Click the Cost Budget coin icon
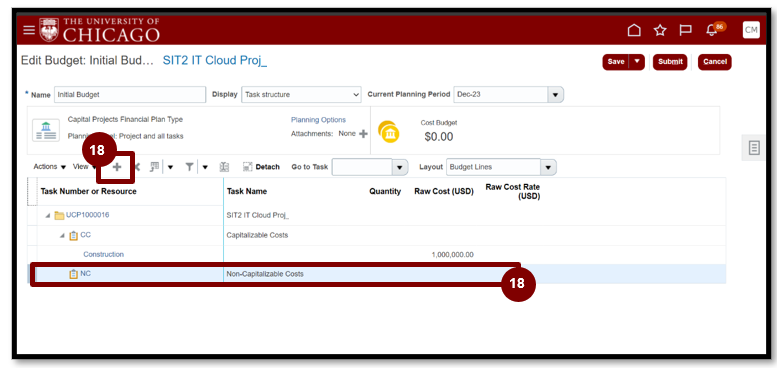 [388, 132]
